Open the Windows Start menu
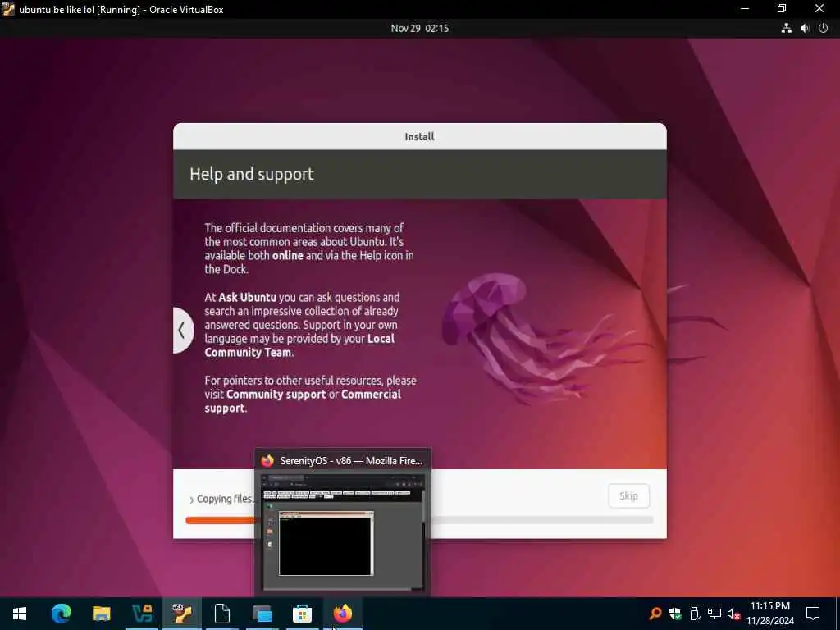This screenshot has width=840, height=630. (20, 614)
